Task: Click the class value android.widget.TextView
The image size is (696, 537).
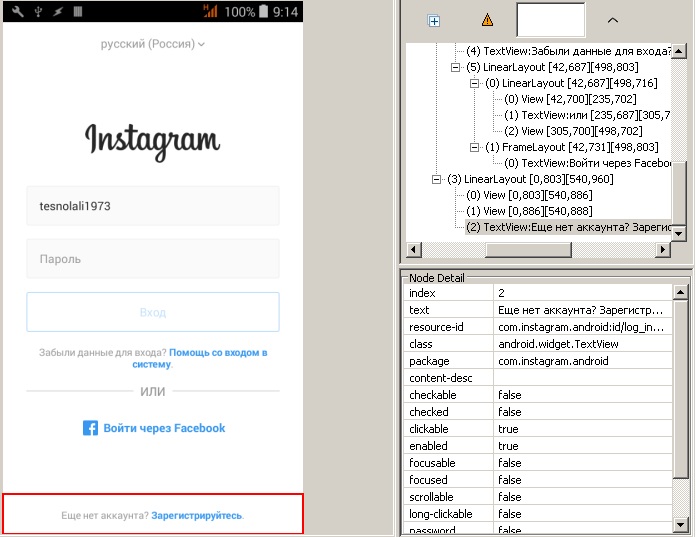Action: coord(558,344)
